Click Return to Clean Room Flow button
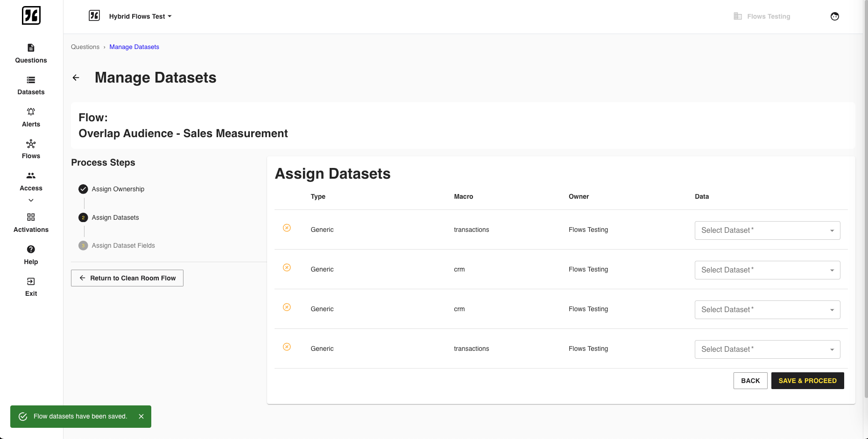 [127, 278]
